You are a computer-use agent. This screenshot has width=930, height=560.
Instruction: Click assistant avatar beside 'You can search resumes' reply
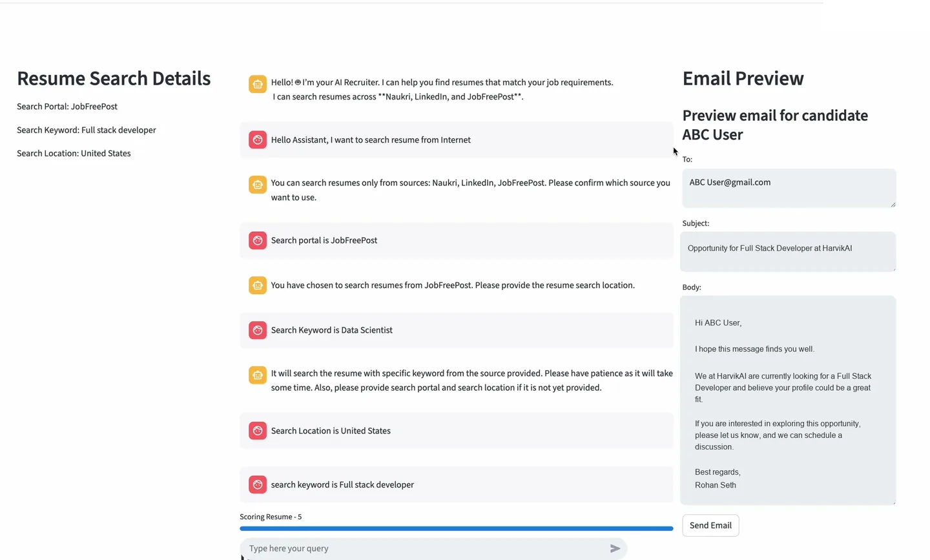point(258,185)
